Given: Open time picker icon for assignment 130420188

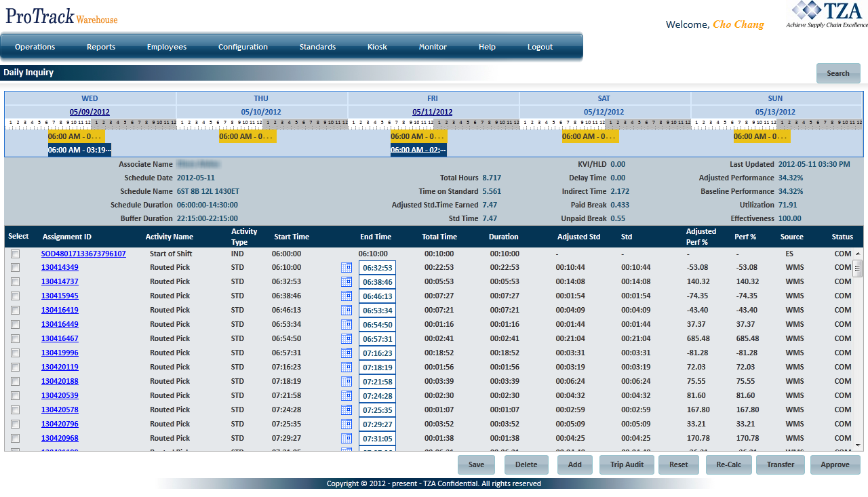Looking at the screenshot, I should 347,382.
